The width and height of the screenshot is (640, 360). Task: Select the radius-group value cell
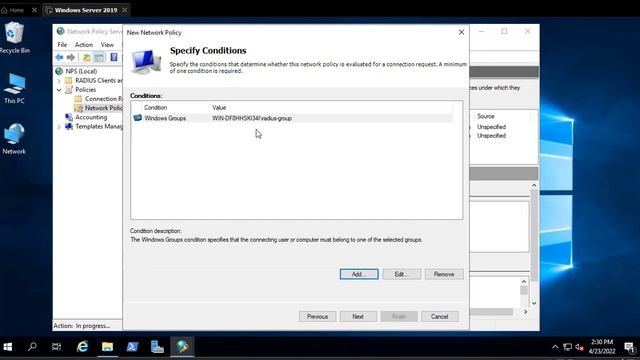[x=252, y=118]
